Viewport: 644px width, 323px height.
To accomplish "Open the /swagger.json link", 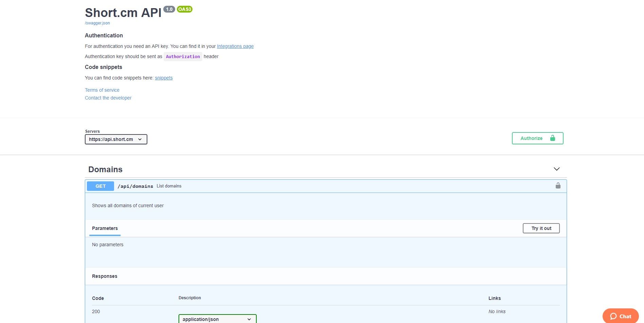I will (97, 23).
